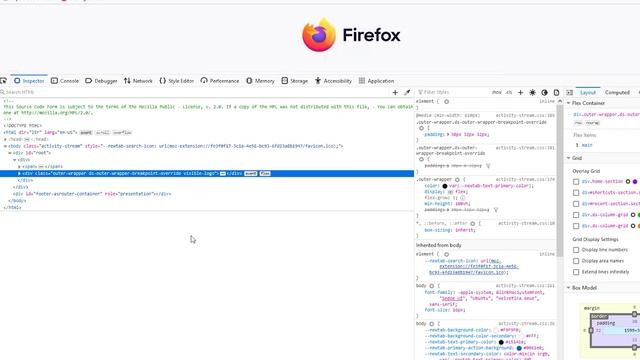The image size is (640, 360).
Task: Expand the padding shorthand arrow in breakpoint-override rule
Action: tap(448, 134)
